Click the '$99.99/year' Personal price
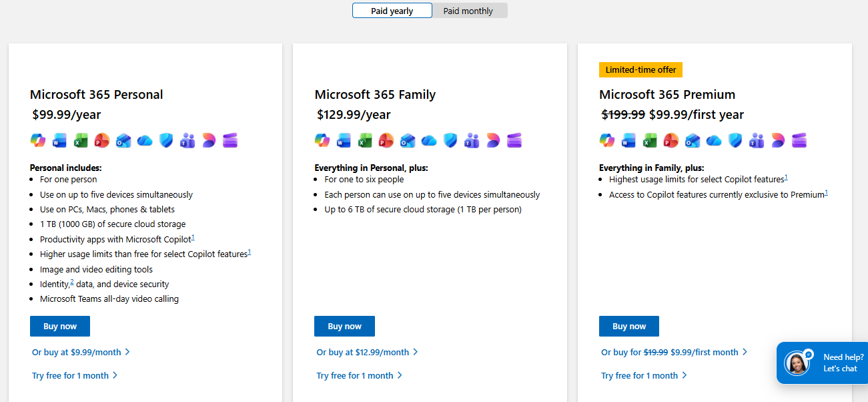Image resolution: width=868 pixels, height=402 pixels. coord(67,114)
